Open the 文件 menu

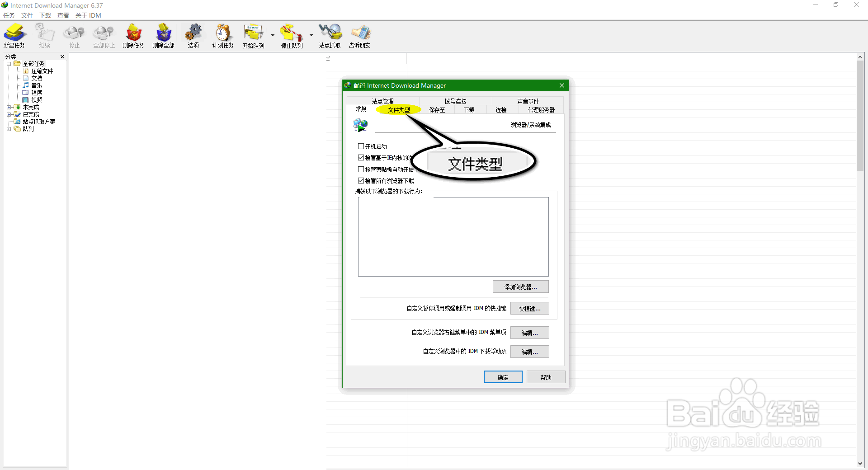click(x=27, y=15)
